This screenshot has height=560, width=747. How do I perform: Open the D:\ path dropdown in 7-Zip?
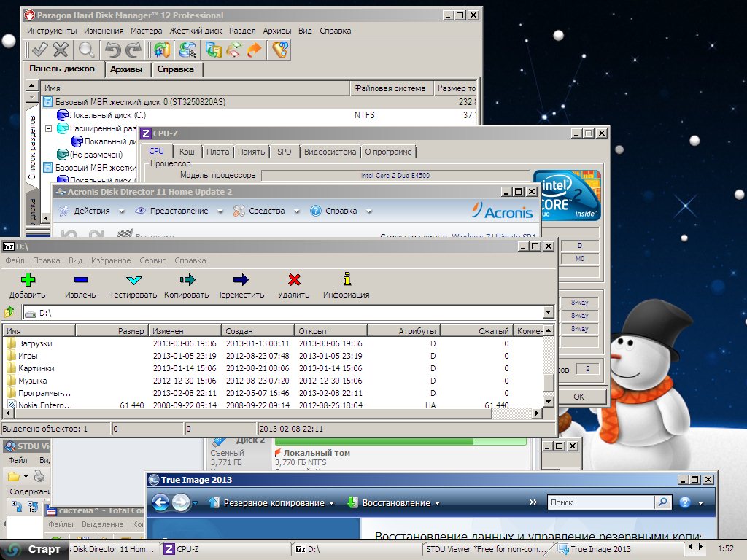pyautogui.click(x=548, y=313)
